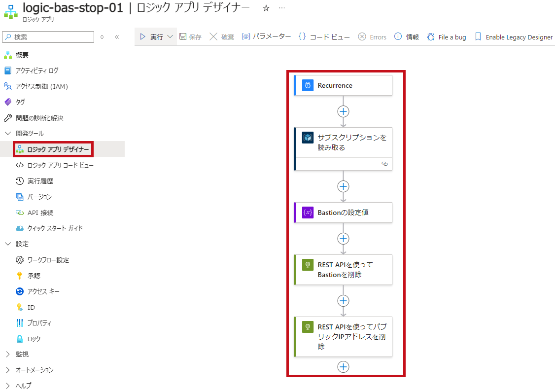The height and width of the screenshot is (392, 555).
Task: Add a step below サブスクリプションを読み取る
Action: coord(343,186)
